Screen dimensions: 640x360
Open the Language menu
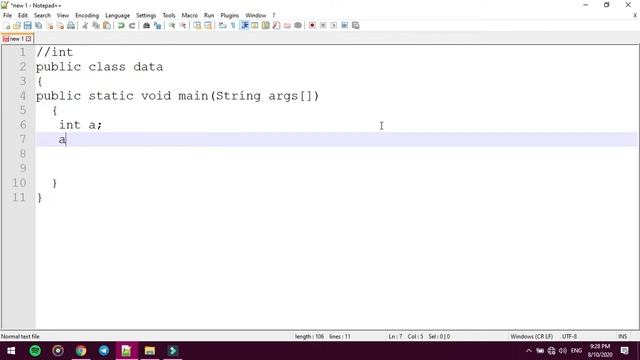(117, 16)
